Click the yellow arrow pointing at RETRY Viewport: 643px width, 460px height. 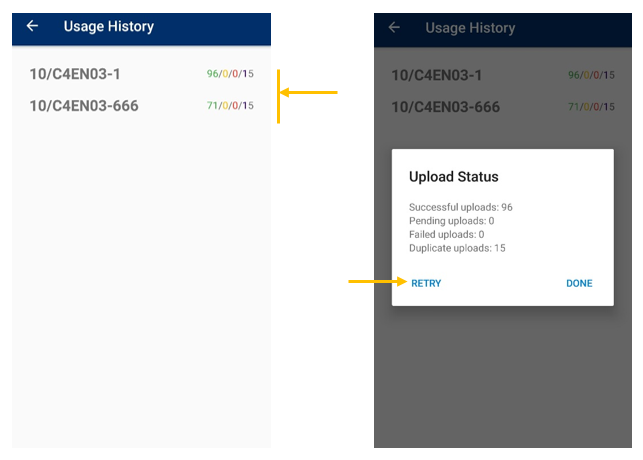[x=377, y=281]
